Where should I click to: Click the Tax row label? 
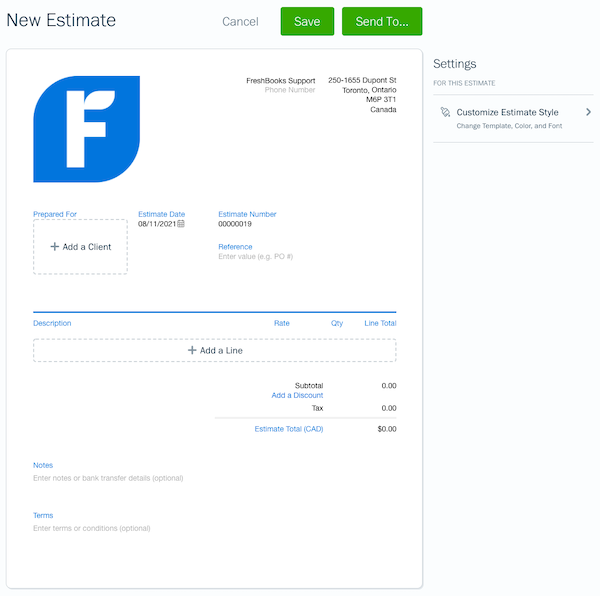317,408
